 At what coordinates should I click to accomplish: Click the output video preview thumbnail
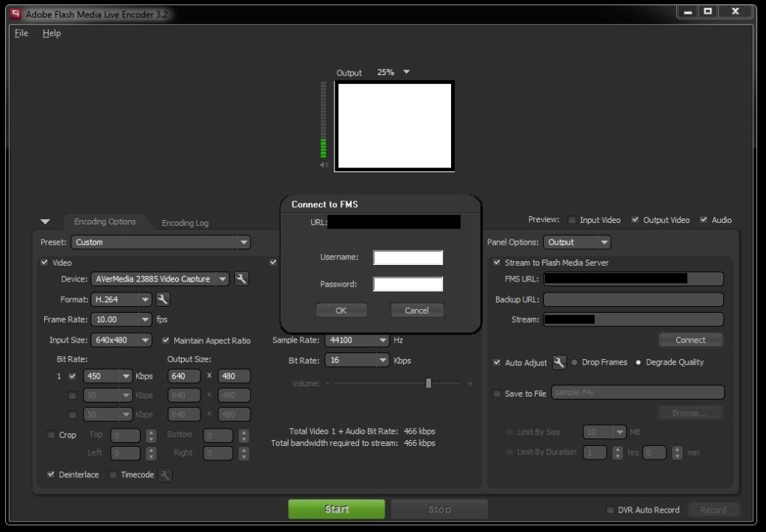[x=395, y=126]
